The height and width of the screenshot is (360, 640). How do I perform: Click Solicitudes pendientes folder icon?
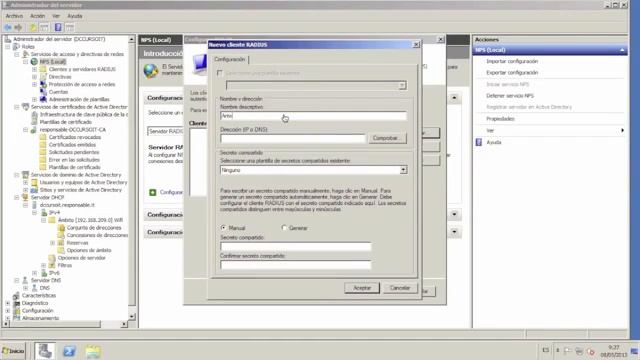click(43, 152)
